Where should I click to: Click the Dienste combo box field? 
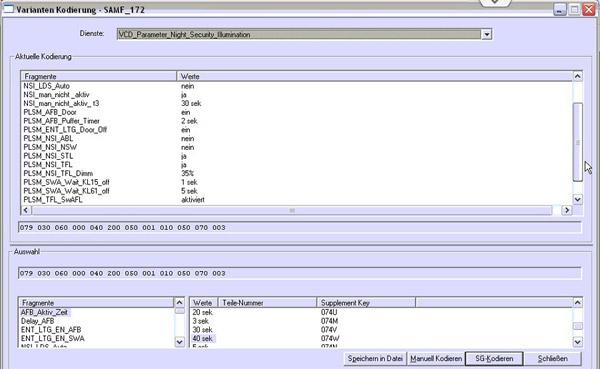point(304,34)
